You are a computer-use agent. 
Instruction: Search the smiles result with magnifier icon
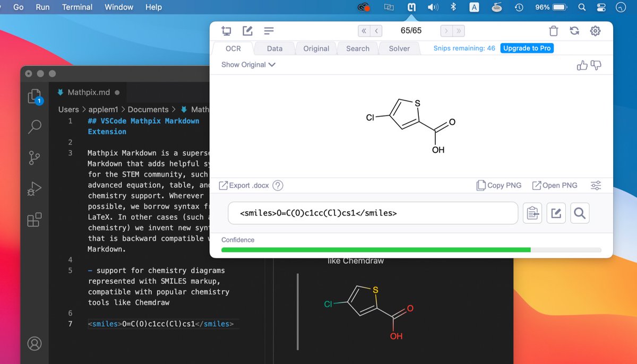[x=580, y=213]
